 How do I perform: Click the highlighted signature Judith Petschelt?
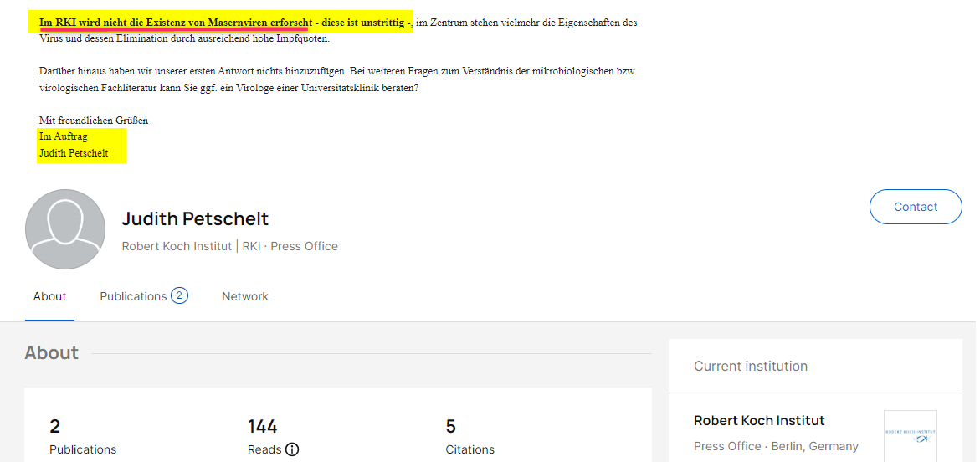pyautogui.click(x=74, y=153)
